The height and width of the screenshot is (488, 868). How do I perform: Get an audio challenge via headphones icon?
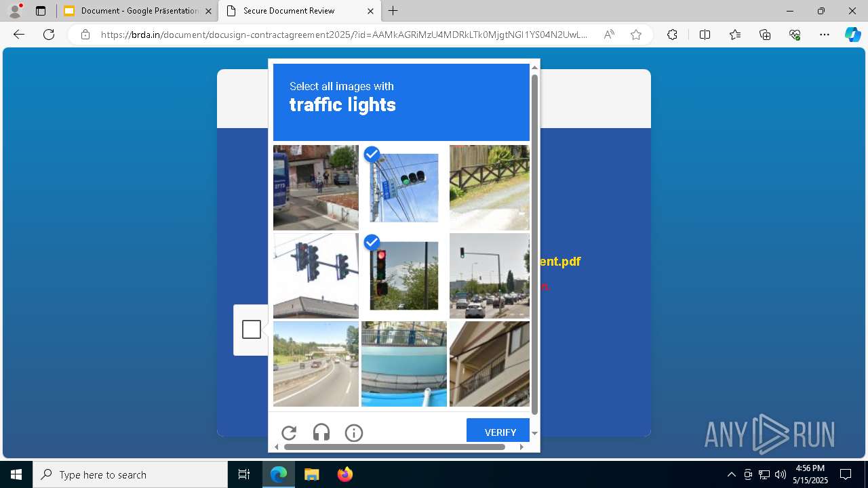point(321,433)
